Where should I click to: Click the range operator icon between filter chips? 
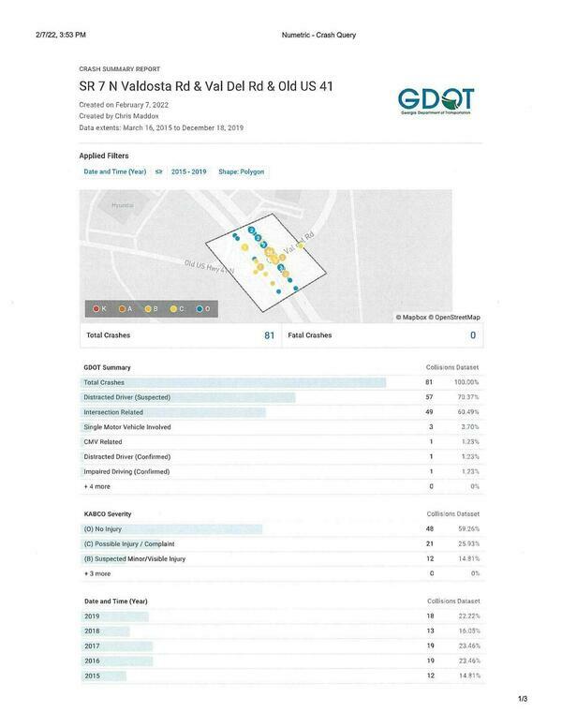coord(158,171)
